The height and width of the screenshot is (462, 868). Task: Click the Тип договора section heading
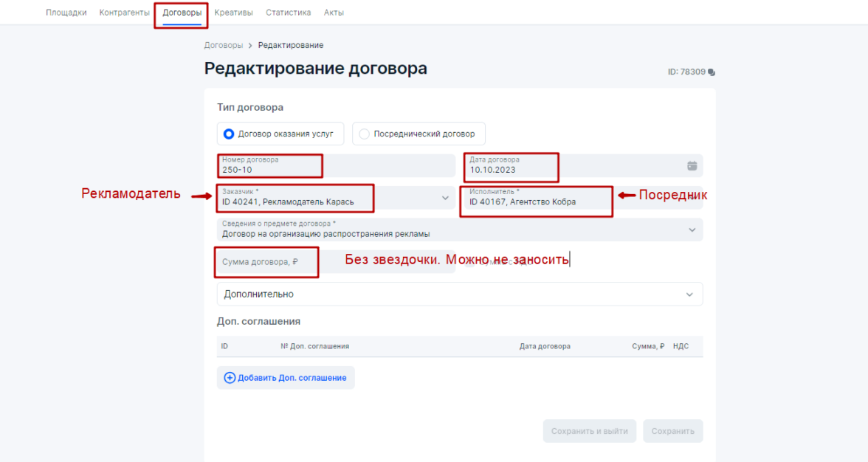250,107
